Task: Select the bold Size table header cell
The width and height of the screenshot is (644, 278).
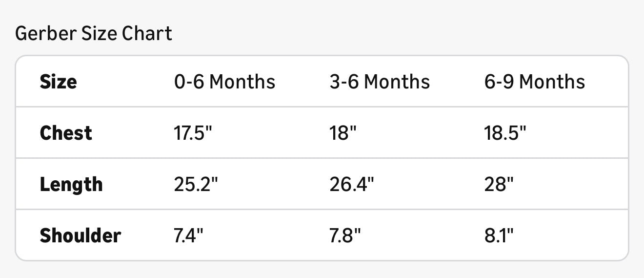Action: click(x=58, y=82)
